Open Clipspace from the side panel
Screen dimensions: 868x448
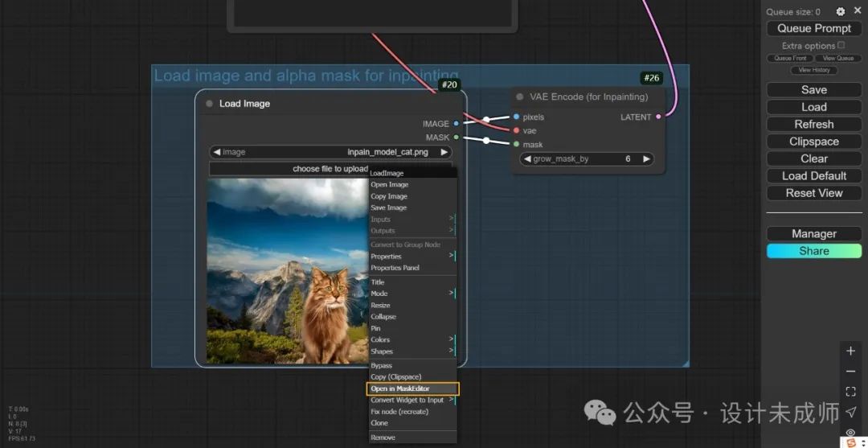[x=813, y=142]
